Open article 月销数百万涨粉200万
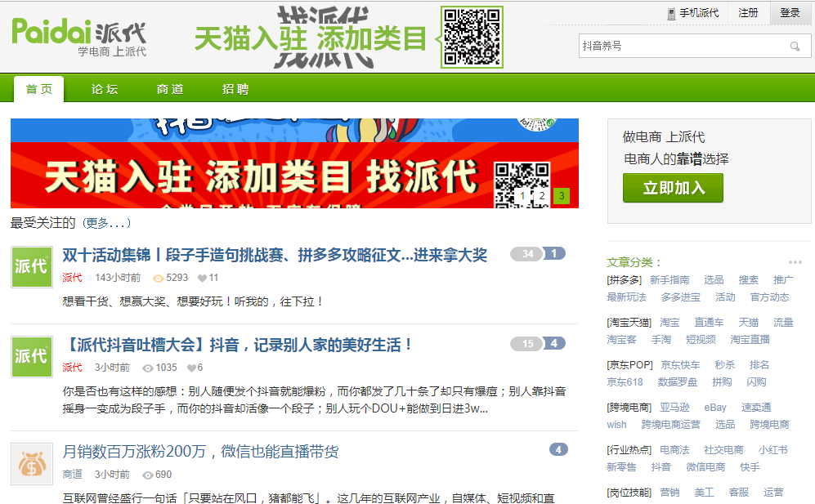The width and height of the screenshot is (815, 504). 200,452
